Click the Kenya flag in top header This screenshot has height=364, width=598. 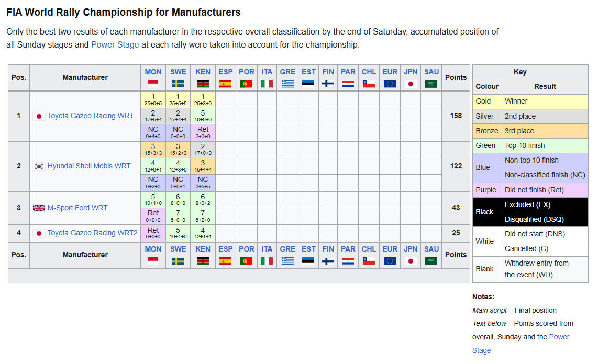203,84
